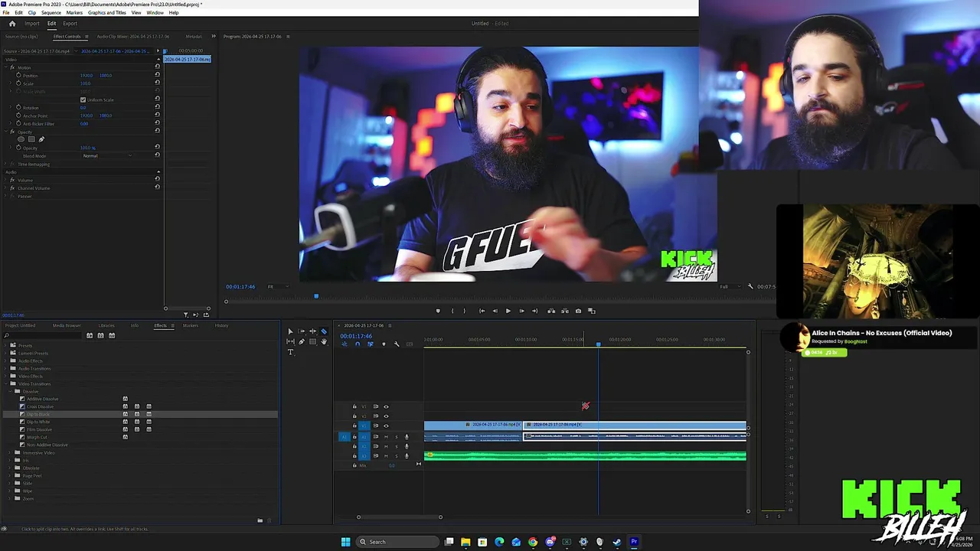Open the Audio Clip Mixer tab
The height and width of the screenshot is (551, 980).
pos(133,37)
